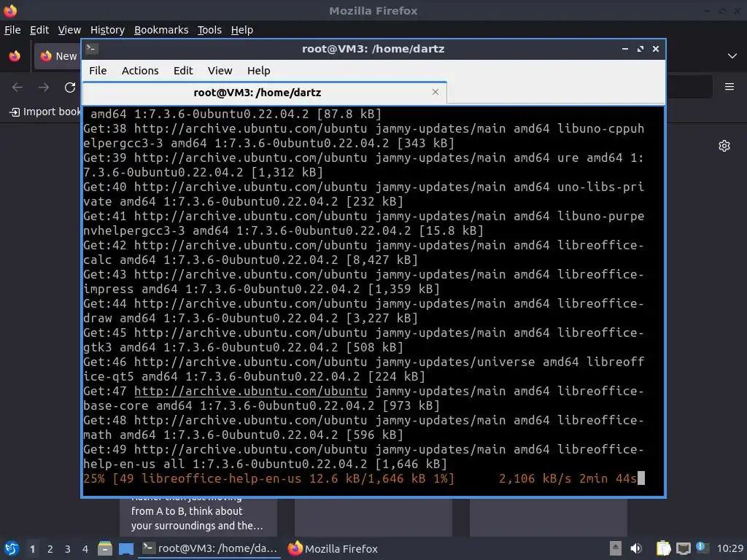The image size is (747, 560).
Task: Switch to workspace 1
Action: tap(32, 549)
